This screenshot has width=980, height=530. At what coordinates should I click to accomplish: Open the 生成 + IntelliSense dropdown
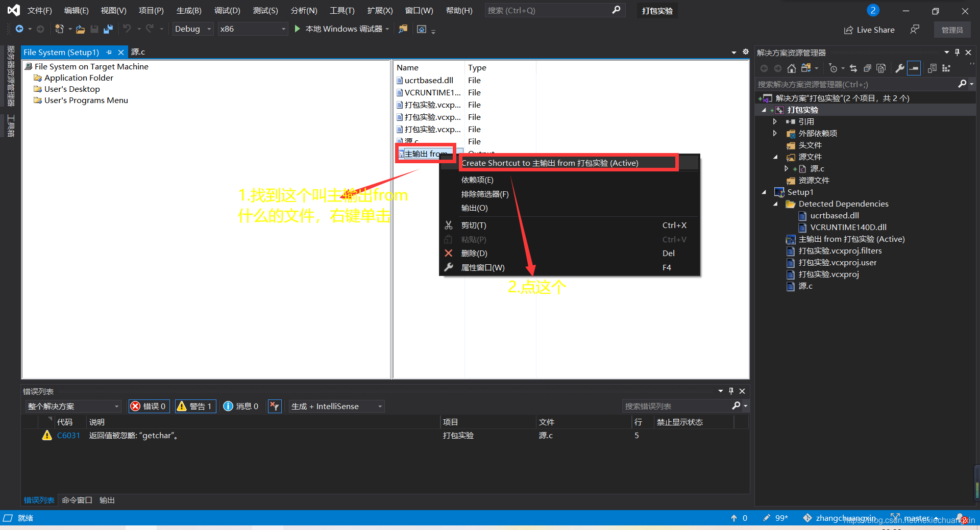(336, 406)
